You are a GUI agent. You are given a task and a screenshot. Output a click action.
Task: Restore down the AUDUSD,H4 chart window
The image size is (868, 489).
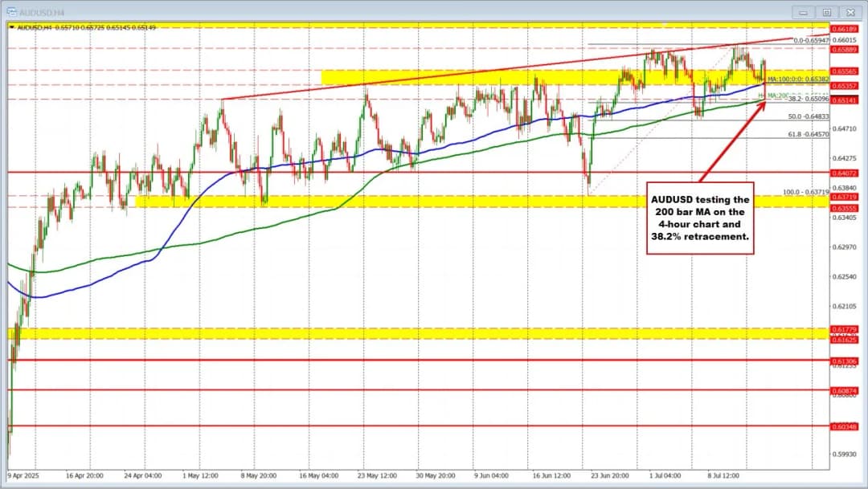[825, 12]
